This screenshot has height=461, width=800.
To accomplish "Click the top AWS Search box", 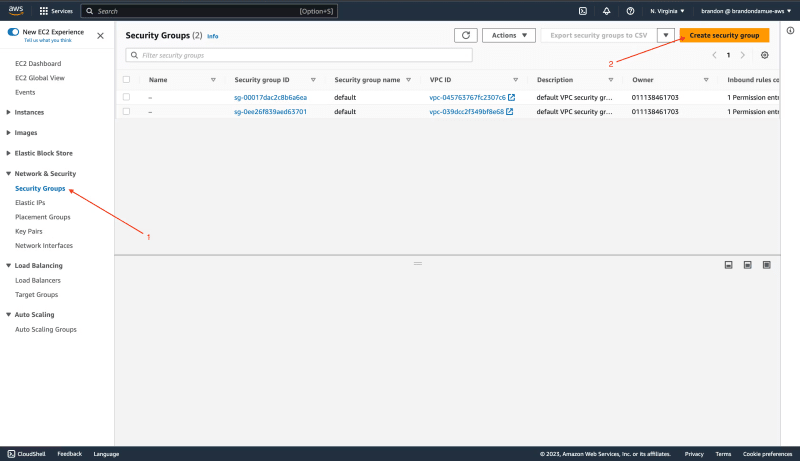I will [209, 11].
